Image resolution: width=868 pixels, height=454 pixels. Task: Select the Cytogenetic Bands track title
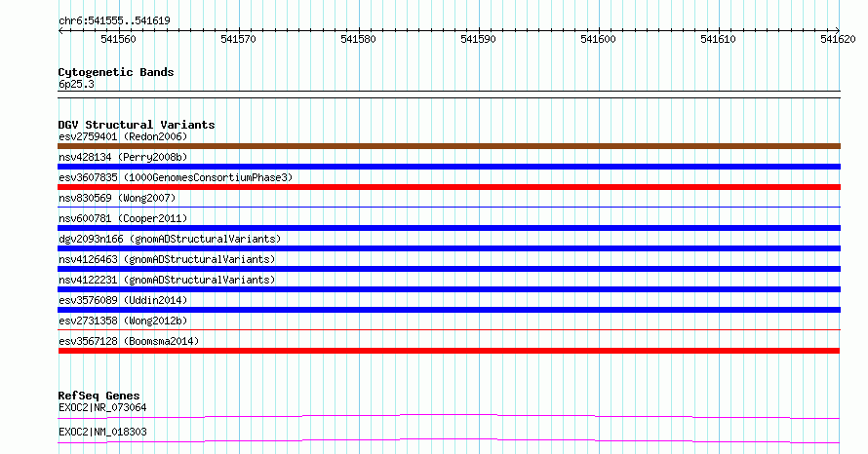pos(116,72)
